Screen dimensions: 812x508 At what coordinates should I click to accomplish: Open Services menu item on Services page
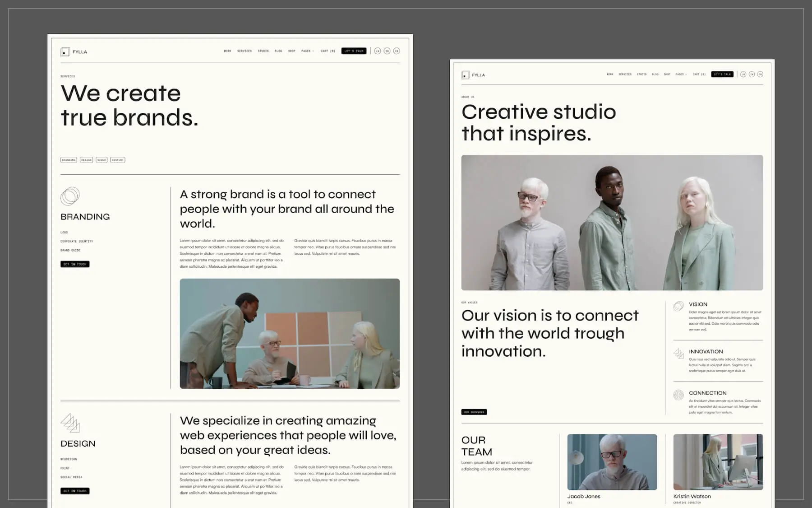tap(245, 51)
